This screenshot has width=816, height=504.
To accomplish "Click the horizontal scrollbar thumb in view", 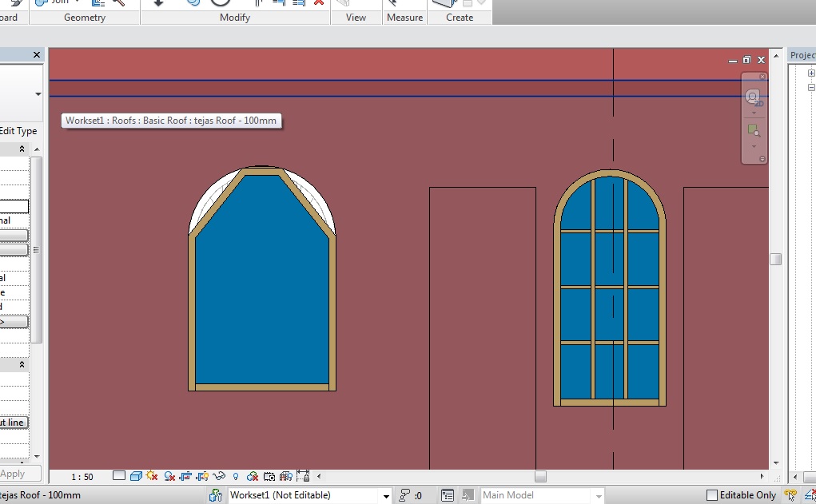I will coord(540,477).
